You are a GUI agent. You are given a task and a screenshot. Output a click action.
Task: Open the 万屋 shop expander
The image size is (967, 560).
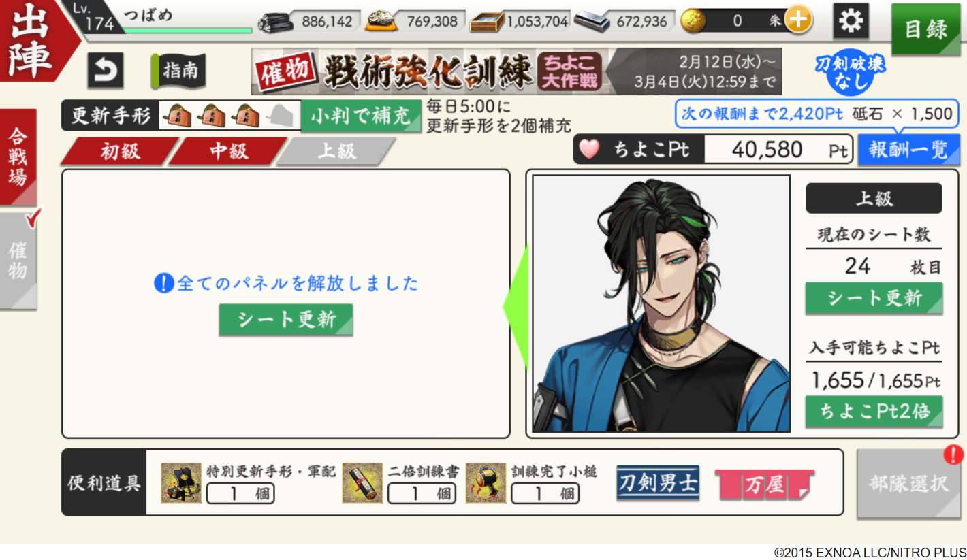764,484
